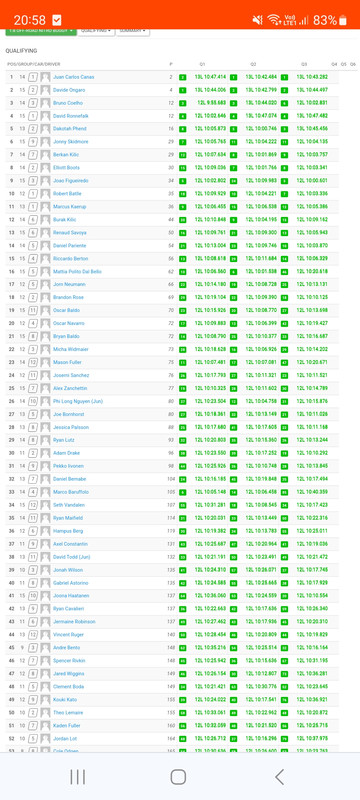Click the 20:58 clock in status bar
Screen dimensions: 360x800
[x=30, y=20]
